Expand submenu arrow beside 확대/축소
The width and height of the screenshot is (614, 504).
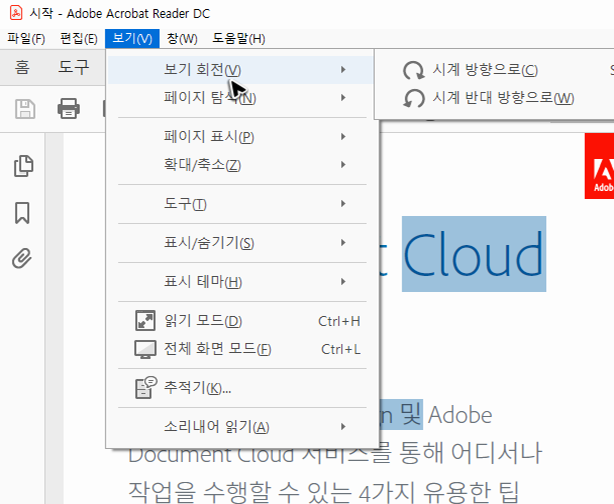(x=343, y=164)
